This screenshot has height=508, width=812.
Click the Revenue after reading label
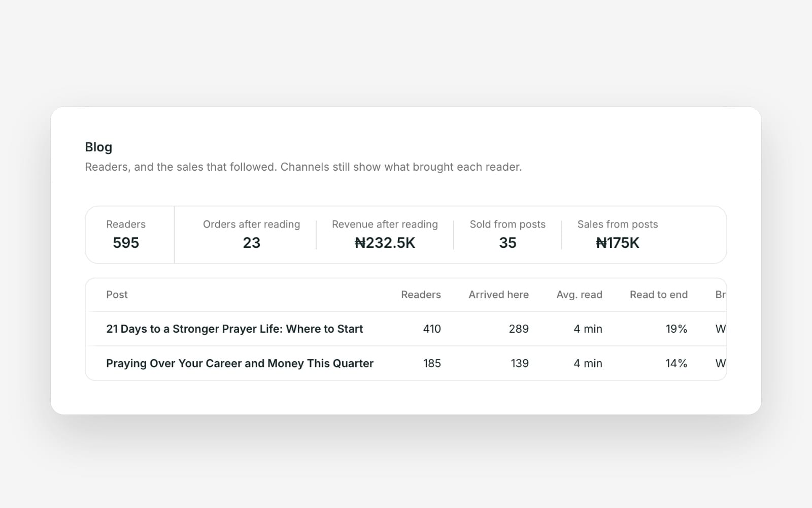coord(385,224)
